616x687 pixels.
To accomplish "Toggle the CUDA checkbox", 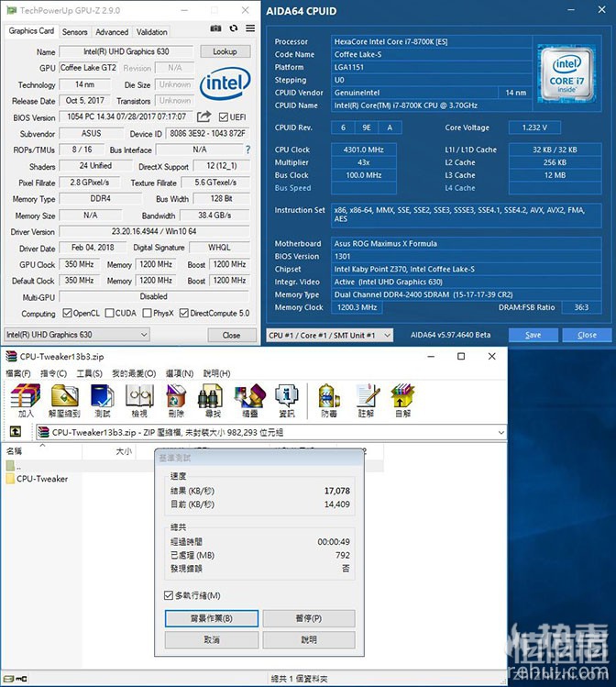I will coord(109,313).
